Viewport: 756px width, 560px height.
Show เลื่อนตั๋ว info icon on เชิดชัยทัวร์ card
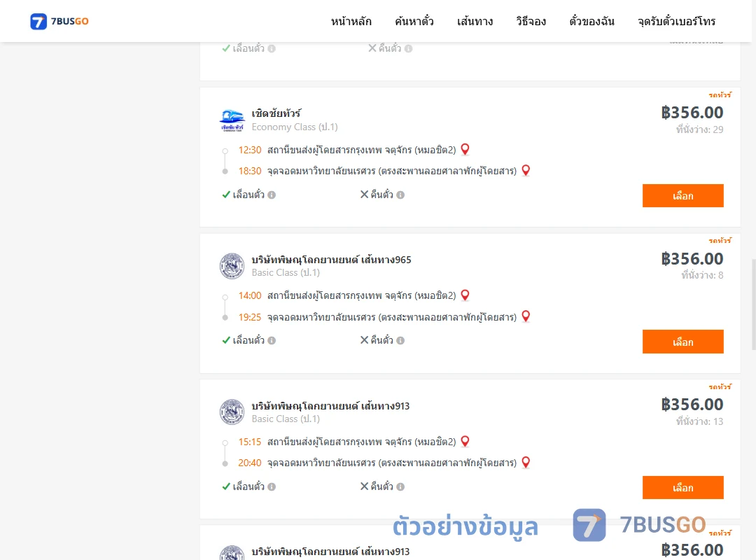pyautogui.click(x=272, y=195)
